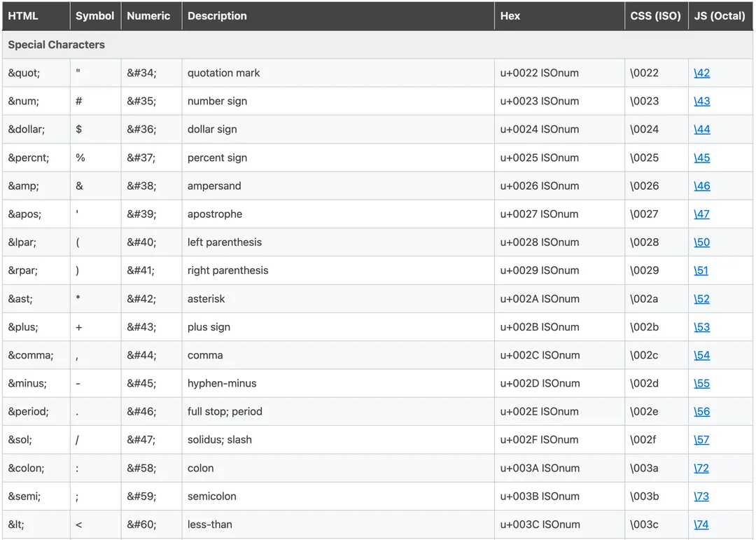The height and width of the screenshot is (540, 756).
Task: Select the \47 apostrophe octal link
Action: 701,214
